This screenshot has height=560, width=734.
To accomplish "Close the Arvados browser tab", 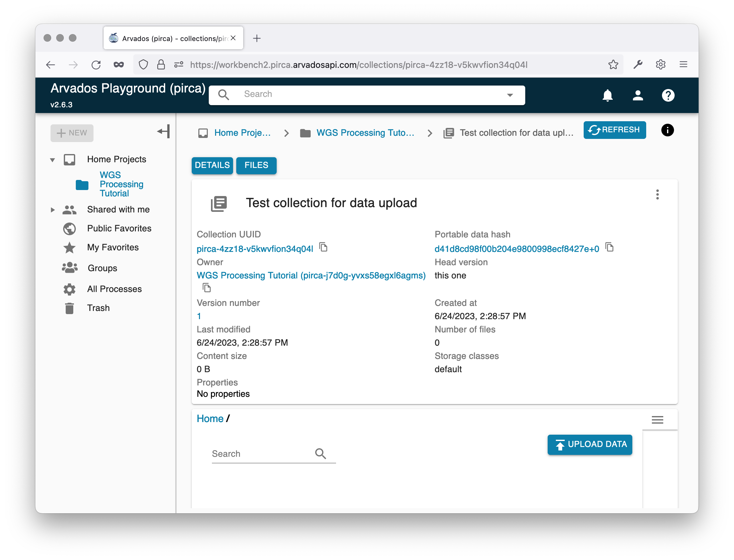I will (233, 38).
